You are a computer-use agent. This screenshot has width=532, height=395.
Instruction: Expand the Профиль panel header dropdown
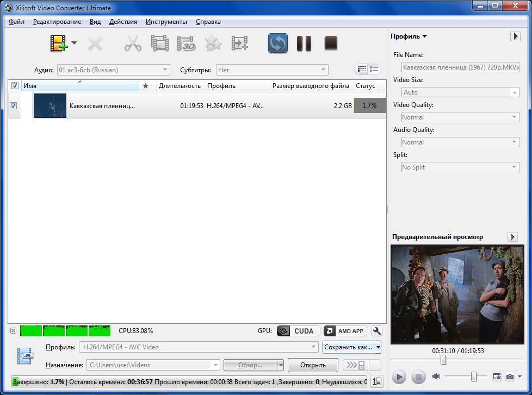(409, 36)
